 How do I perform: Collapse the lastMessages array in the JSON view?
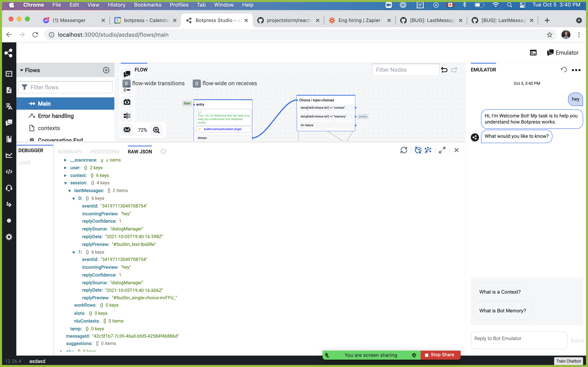(70, 191)
